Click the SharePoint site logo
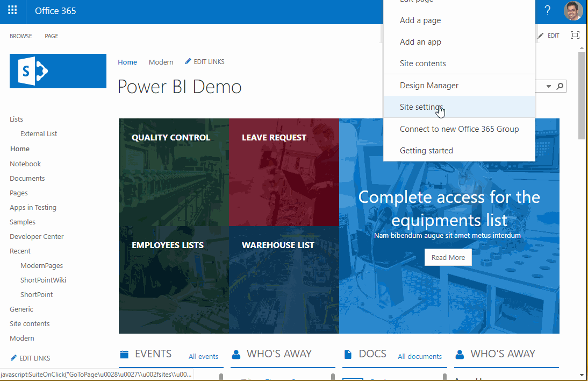The image size is (588, 381). click(x=58, y=71)
